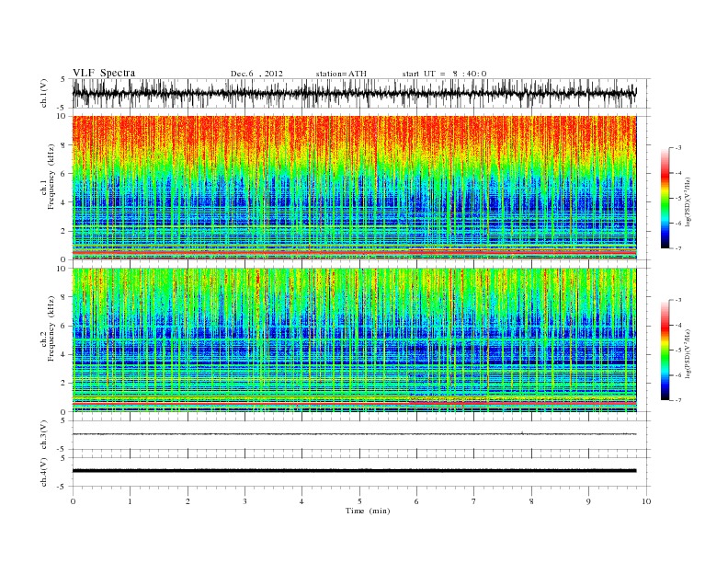Click inside the ch.2 frequency spectrogram

tap(354, 340)
